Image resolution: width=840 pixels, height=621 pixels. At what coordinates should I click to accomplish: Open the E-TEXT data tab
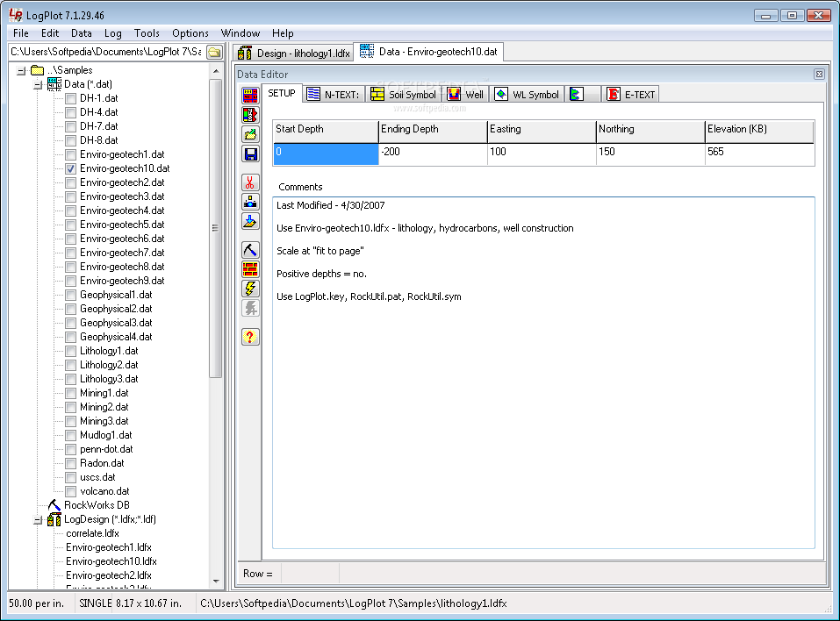tap(631, 95)
